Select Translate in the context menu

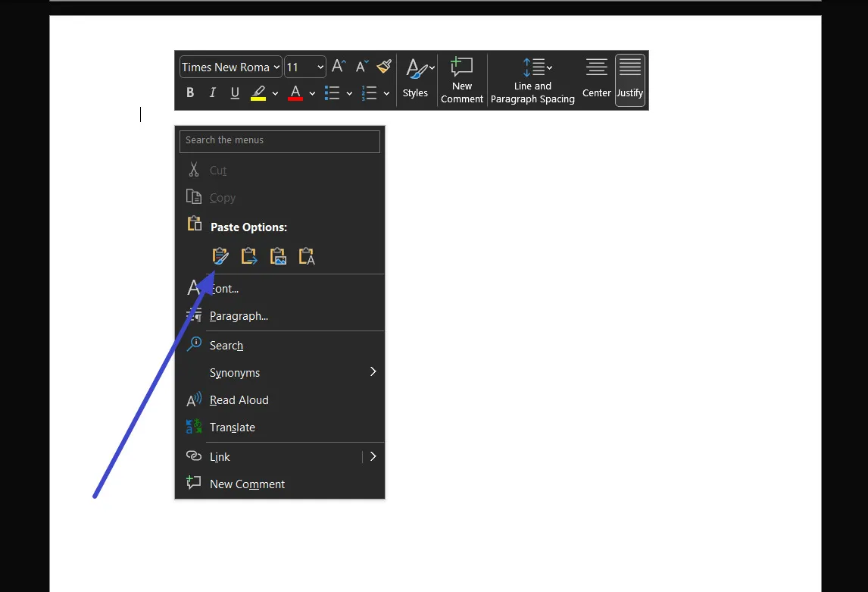tap(279, 427)
